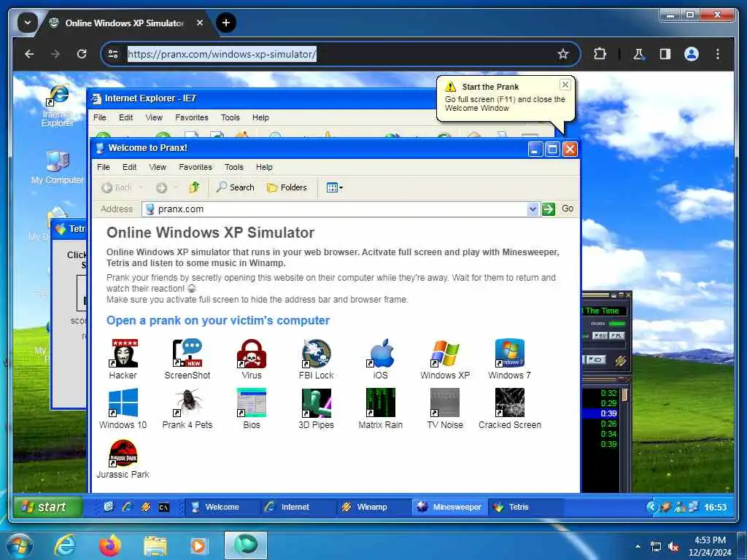Expand the address bar dropdown arrow
747x560 pixels.
pyautogui.click(x=533, y=209)
